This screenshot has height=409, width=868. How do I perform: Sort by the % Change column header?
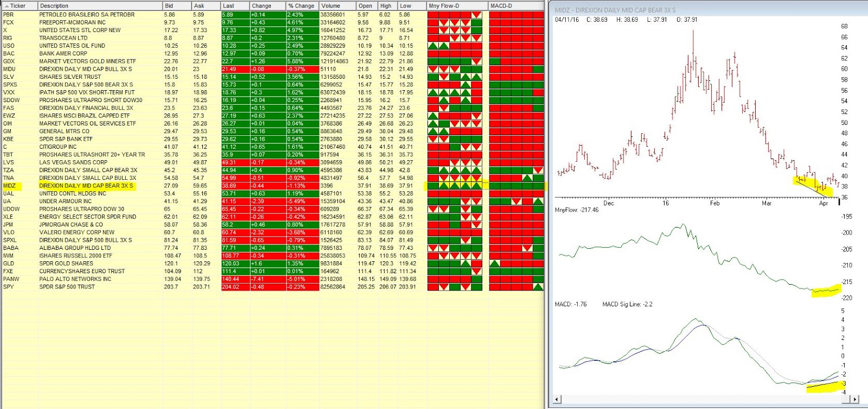point(302,6)
